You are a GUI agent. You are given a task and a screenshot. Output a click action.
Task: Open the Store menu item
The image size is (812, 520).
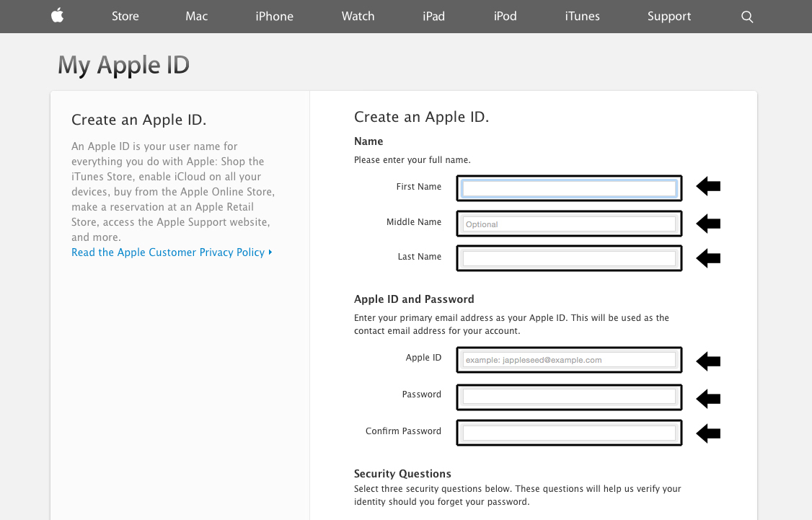click(125, 16)
